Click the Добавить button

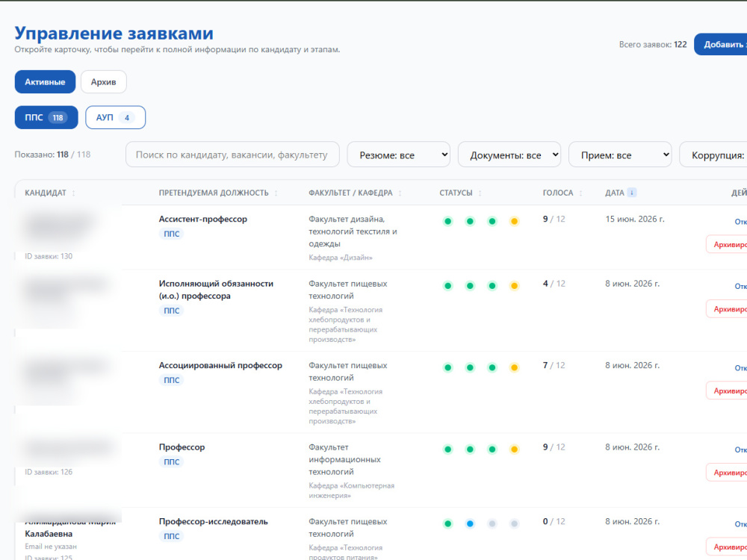(720, 44)
